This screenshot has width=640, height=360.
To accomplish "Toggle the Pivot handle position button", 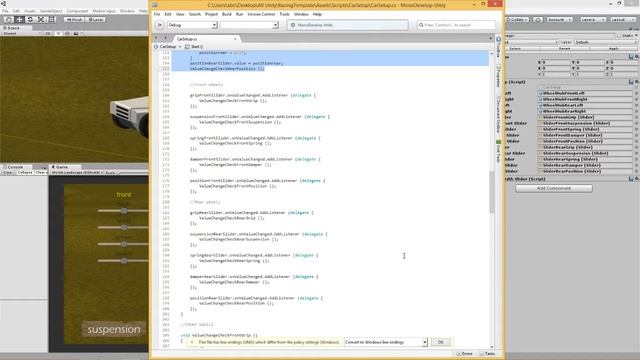I will (74, 20).
